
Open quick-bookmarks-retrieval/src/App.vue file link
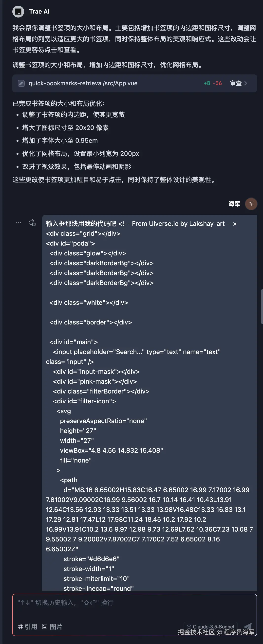point(83,83)
